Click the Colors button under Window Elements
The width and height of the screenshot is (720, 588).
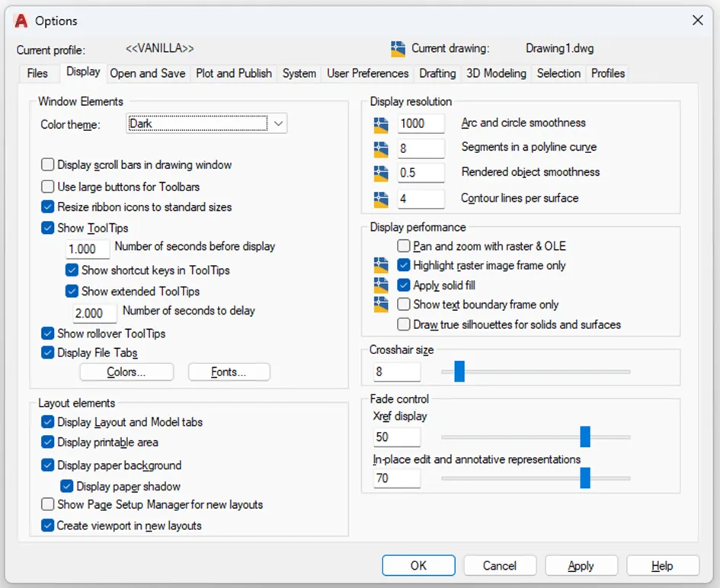[x=126, y=372]
